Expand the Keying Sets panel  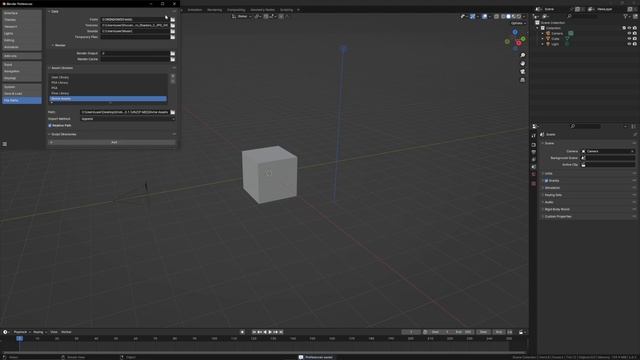coord(552,195)
